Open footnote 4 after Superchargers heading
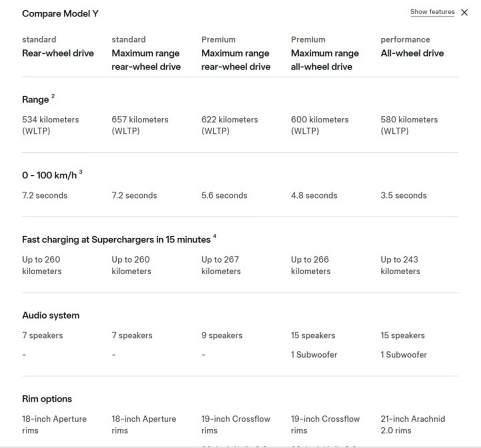Screen dimensions: 481x448 [x=214, y=236]
